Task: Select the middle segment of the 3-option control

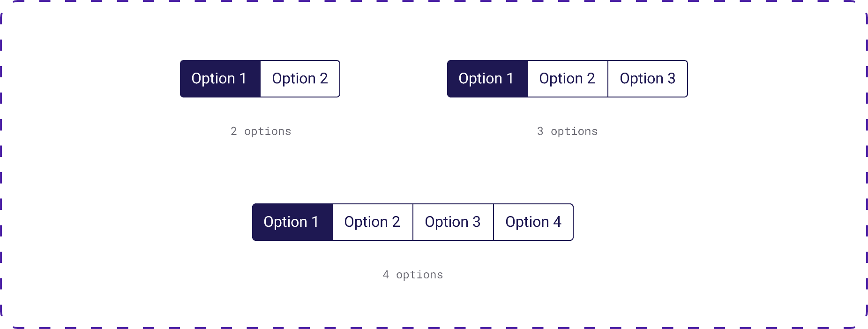Action: coord(567,78)
